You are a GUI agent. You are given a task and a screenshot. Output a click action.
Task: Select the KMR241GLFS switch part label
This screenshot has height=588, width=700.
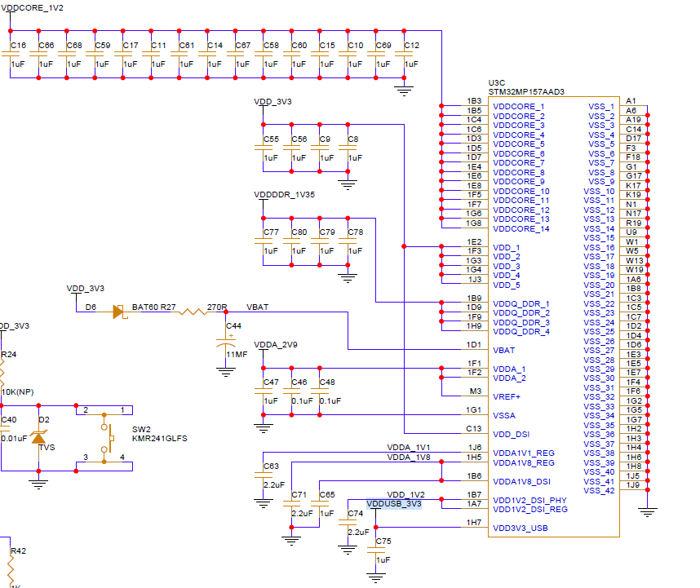pyautogui.click(x=159, y=438)
